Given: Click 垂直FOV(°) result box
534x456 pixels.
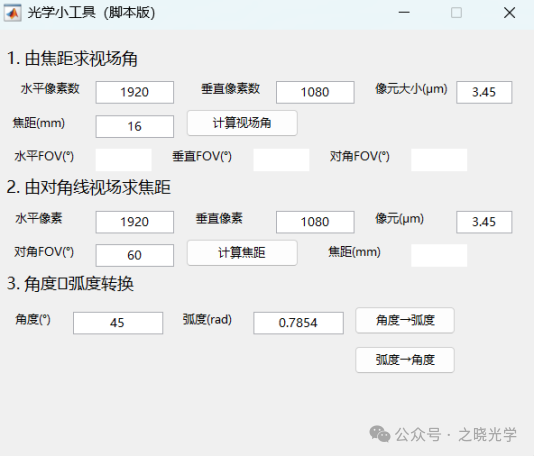Looking at the screenshot, I should [281, 159].
